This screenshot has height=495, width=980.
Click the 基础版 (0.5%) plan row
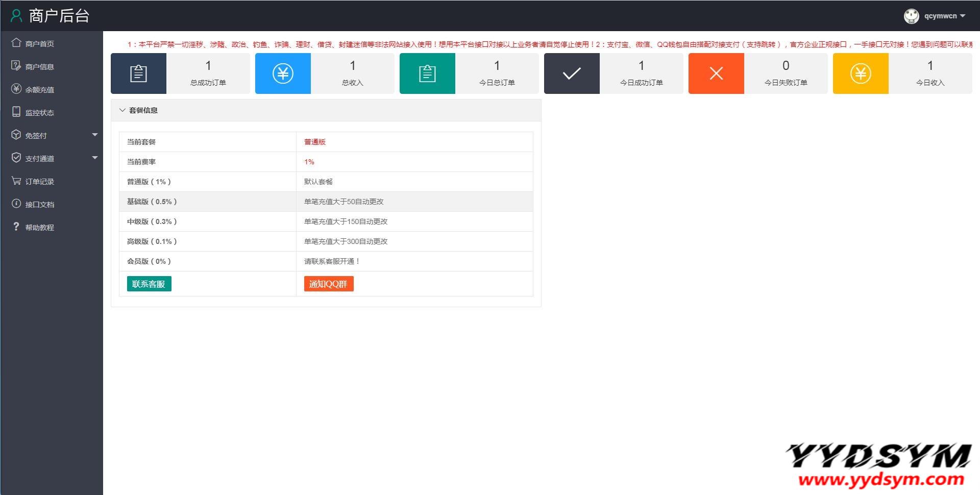(x=326, y=202)
